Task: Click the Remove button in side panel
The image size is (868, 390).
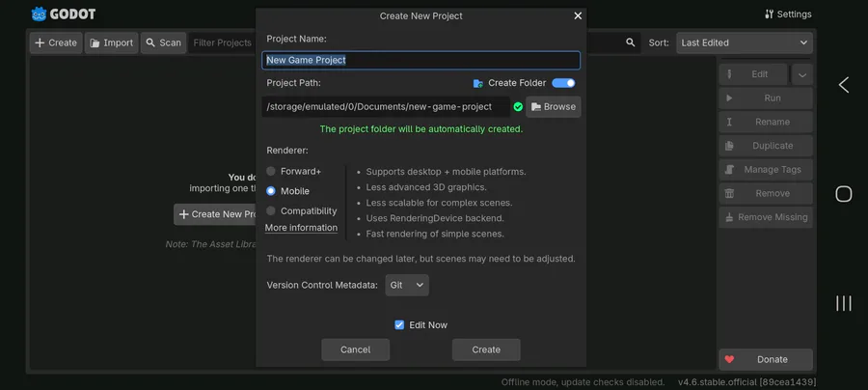Action: click(x=766, y=193)
